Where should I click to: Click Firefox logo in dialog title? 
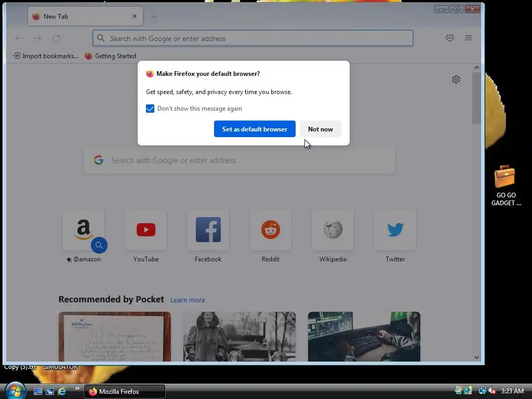150,74
